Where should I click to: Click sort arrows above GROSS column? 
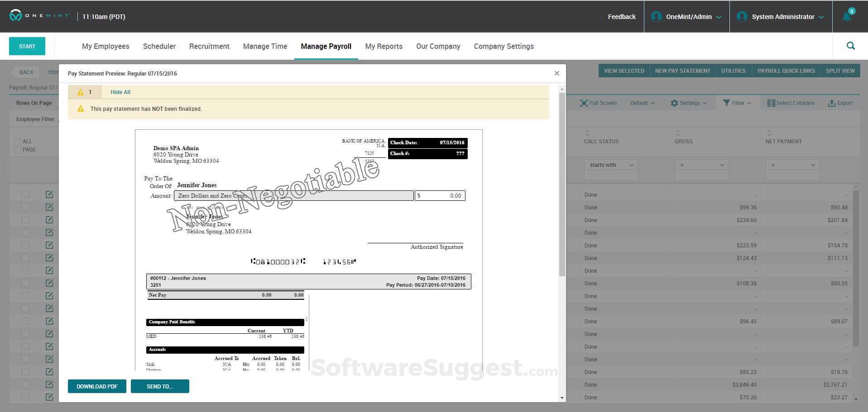[678, 133]
